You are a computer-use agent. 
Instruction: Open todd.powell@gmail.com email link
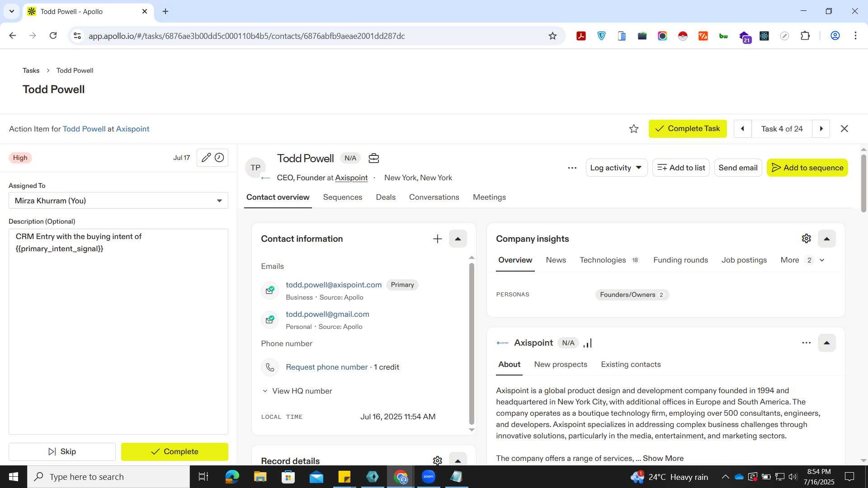click(327, 314)
